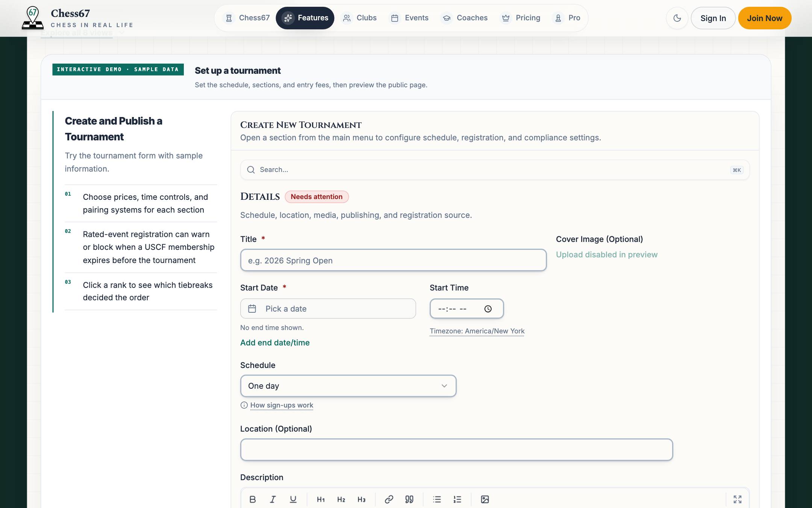Click step 02 Rated-event registration text
This screenshot has width=812, height=508.
tap(149, 247)
